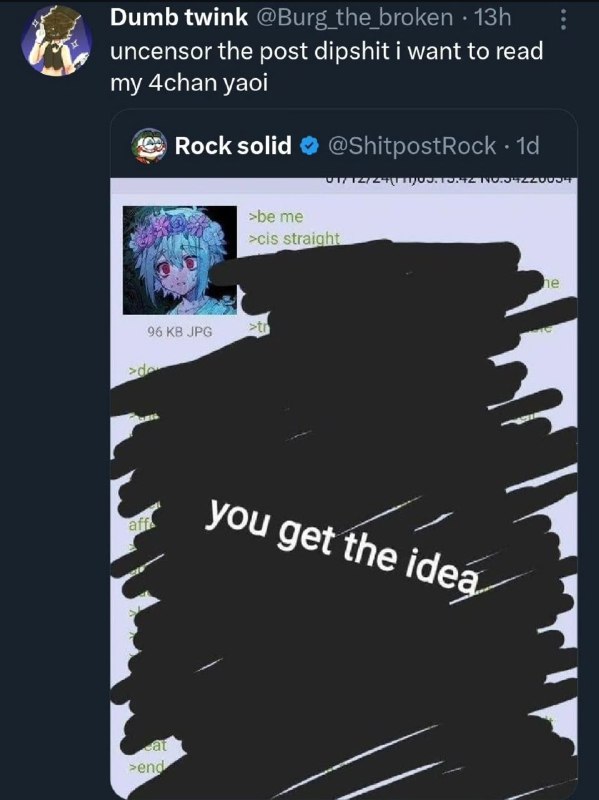Image resolution: width=599 pixels, height=800 pixels.
Task: Open the blue-haired anime girl thumbnail
Action: tap(180, 260)
